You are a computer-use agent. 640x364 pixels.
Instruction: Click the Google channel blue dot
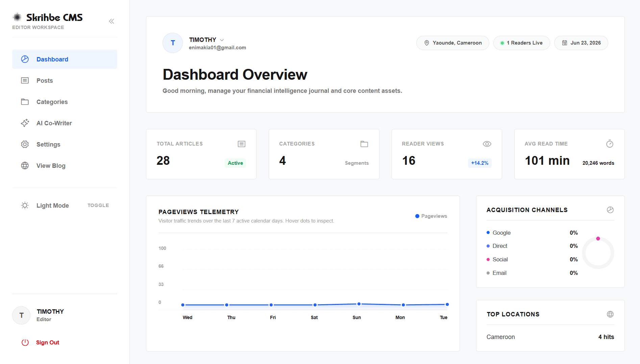click(x=488, y=233)
